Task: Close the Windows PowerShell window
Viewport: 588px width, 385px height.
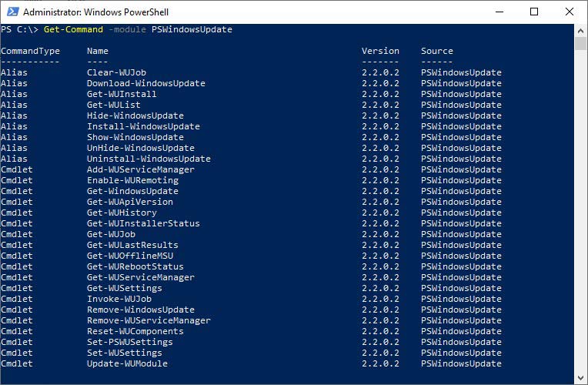Action: [570, 12]
